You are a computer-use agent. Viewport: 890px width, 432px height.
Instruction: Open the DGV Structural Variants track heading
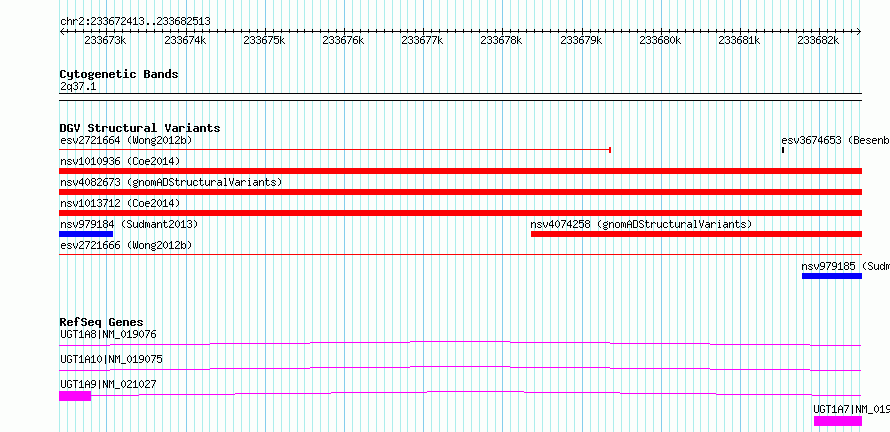tap(140, 128)
